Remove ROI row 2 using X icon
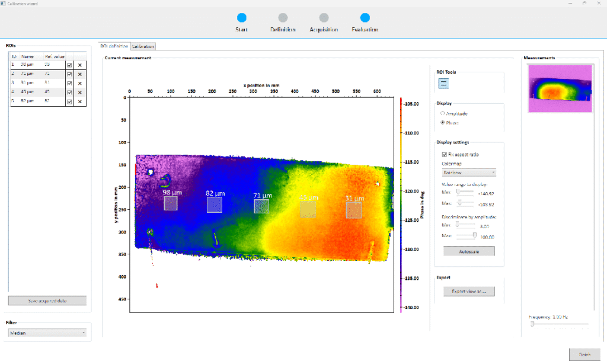Image resolution: width=607 pixels, height=364 pixels. [79, 74]
